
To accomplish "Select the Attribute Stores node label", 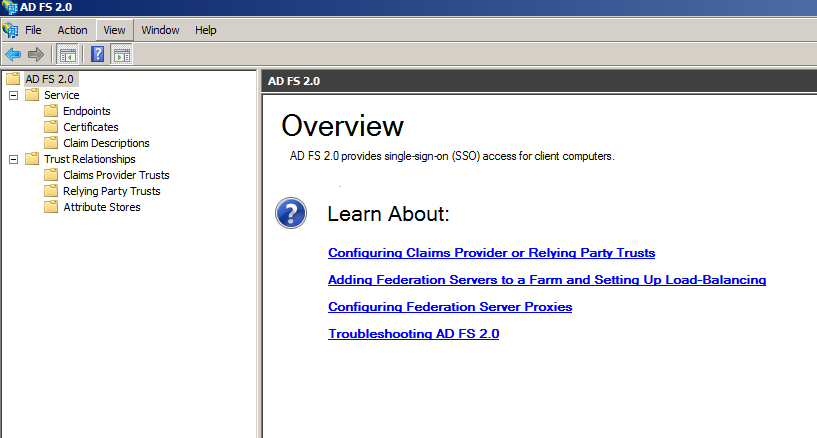I will tap(102, 207).
